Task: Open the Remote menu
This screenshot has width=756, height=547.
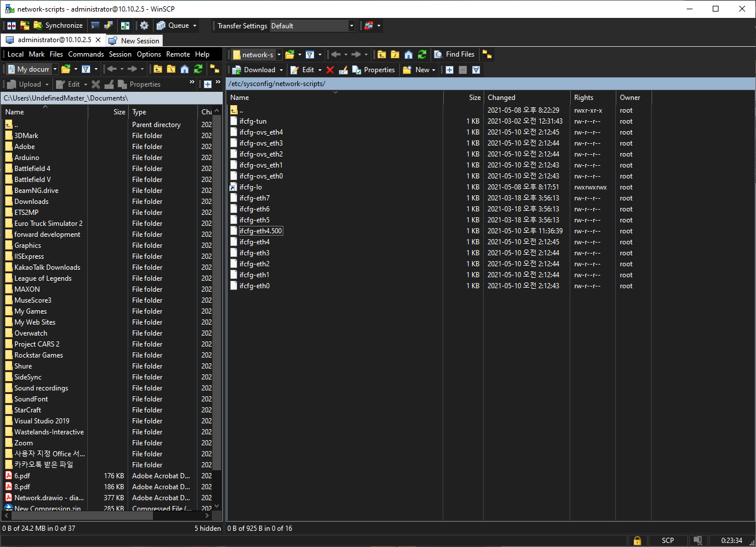Action: point(178,54)
